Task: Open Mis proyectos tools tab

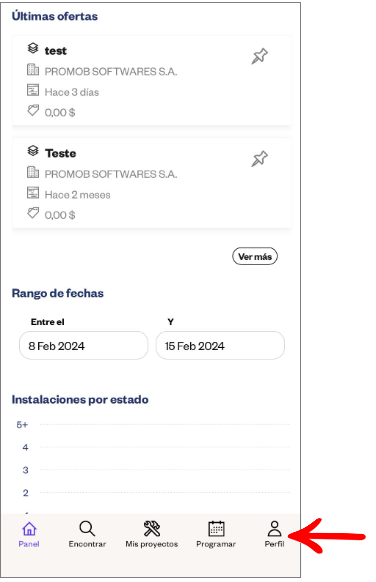Action: (151, 534)
